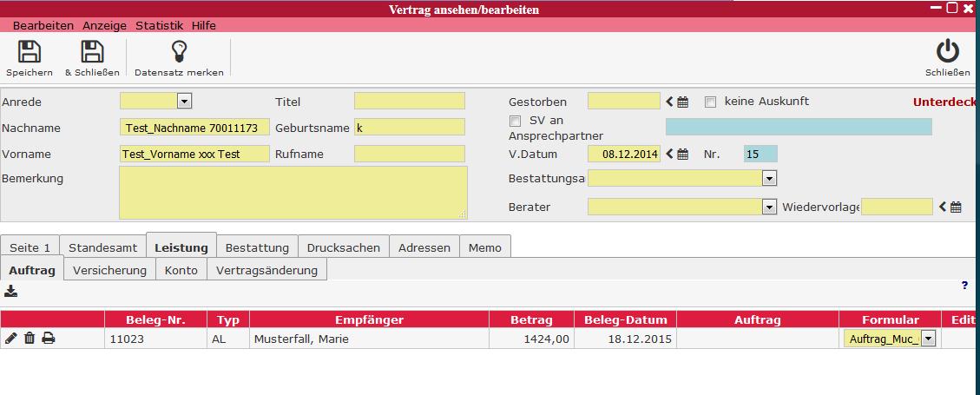980x395 pixels.
Task: Click the download icon below Auftrag tab
Action: 11,291
